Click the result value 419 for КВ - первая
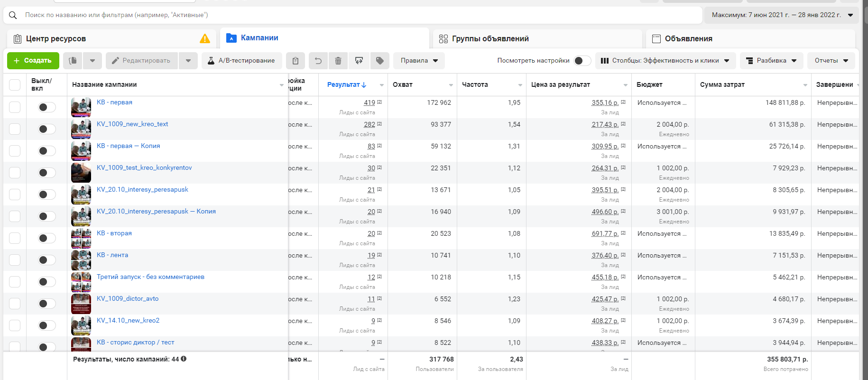This screenshot has width=868, height=380. pyautogui.click(x=369, y=102)
